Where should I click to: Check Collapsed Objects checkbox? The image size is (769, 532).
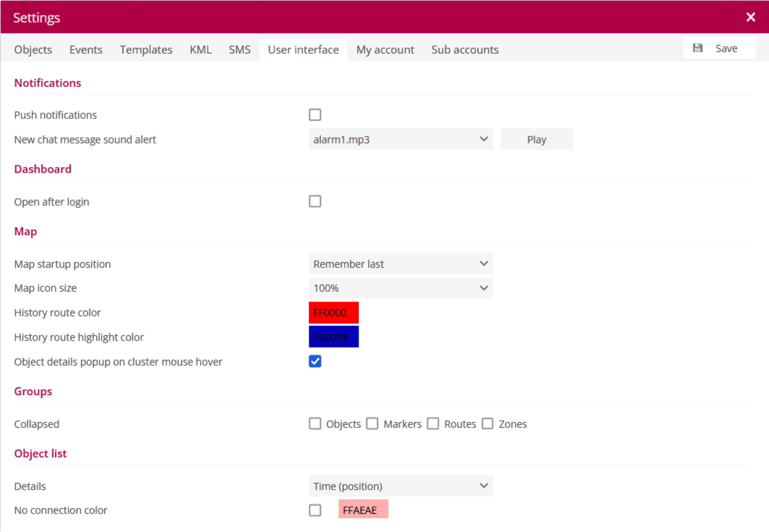[x=315, y=423]
